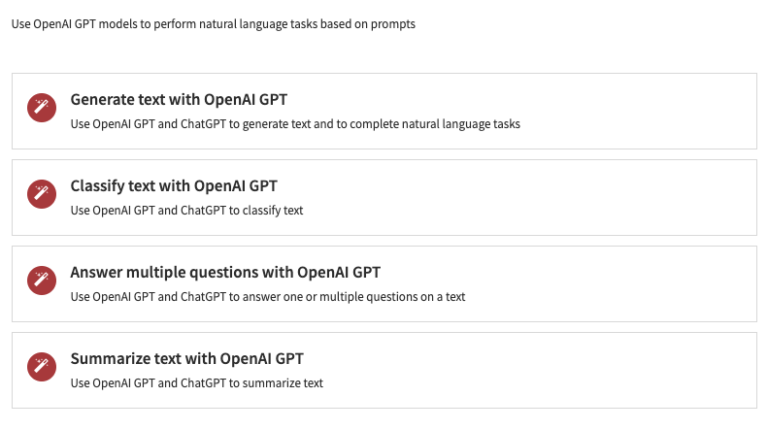The image size is (768, 430).
Task: Click empty right side of Answer questions card
Action: [650, 284]
